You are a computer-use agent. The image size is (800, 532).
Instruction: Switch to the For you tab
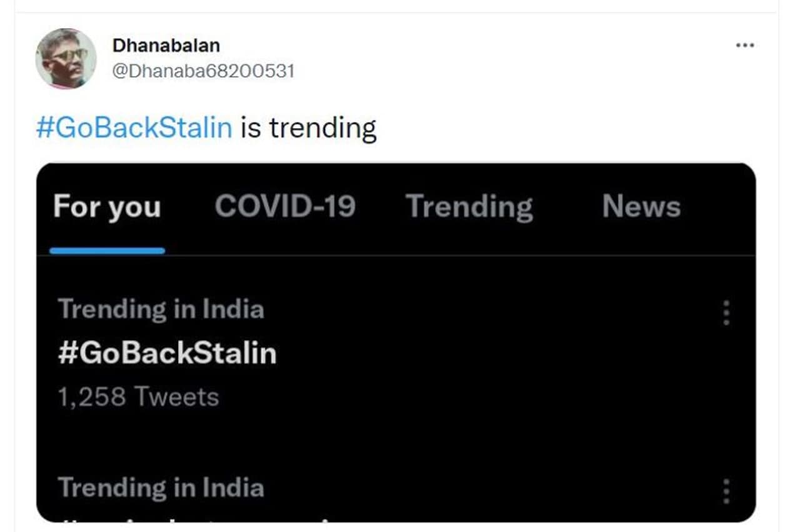click(107, 206)
